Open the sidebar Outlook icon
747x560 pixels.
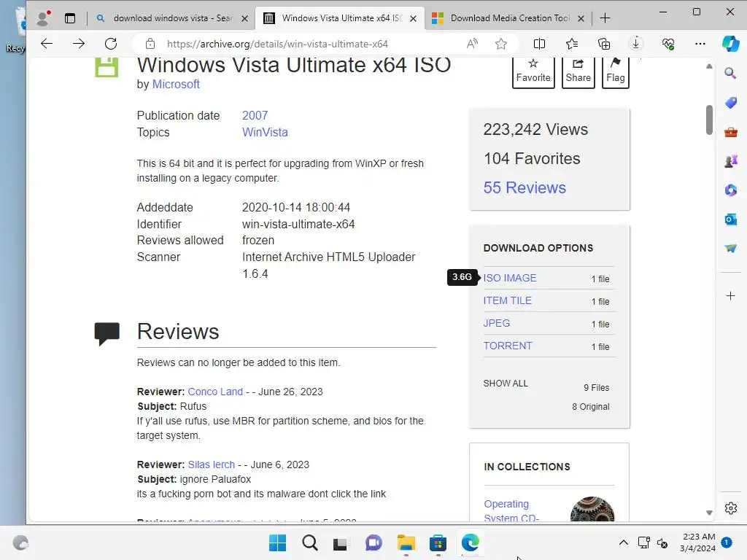pos(730,219)
